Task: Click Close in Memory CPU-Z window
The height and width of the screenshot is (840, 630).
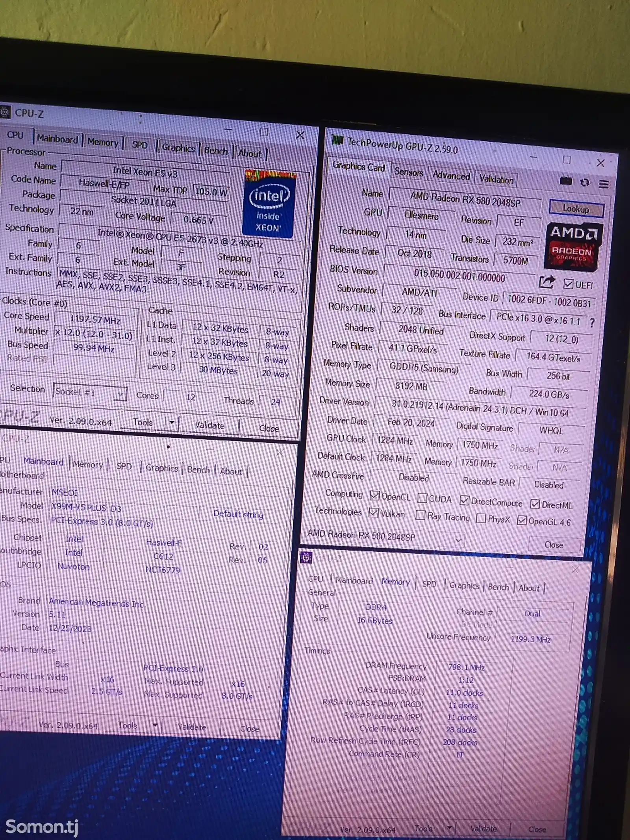Action: 537,829
